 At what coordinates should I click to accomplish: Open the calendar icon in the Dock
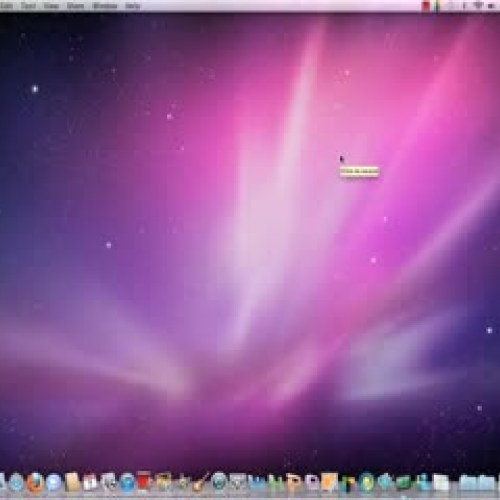[x=90, y=482]
